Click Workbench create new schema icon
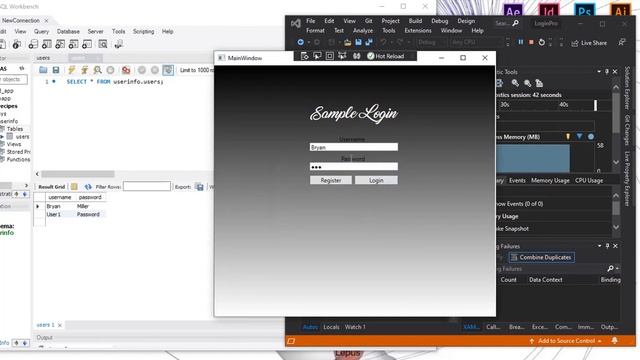This screenshot has height=360, width=640. point(33,44)
